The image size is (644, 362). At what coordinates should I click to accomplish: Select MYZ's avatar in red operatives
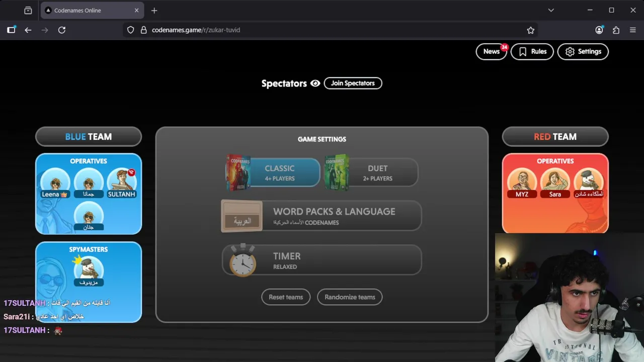pos(522,182)
